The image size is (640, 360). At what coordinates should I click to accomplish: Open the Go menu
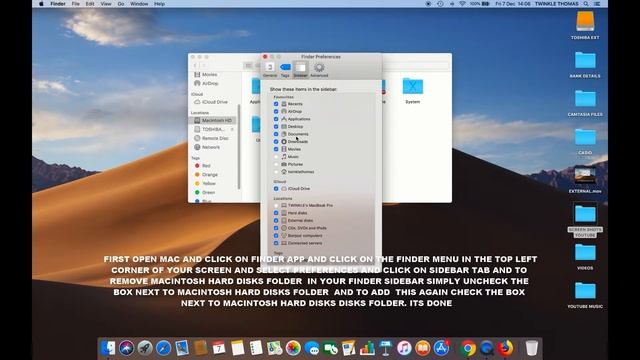pos(121,4)
